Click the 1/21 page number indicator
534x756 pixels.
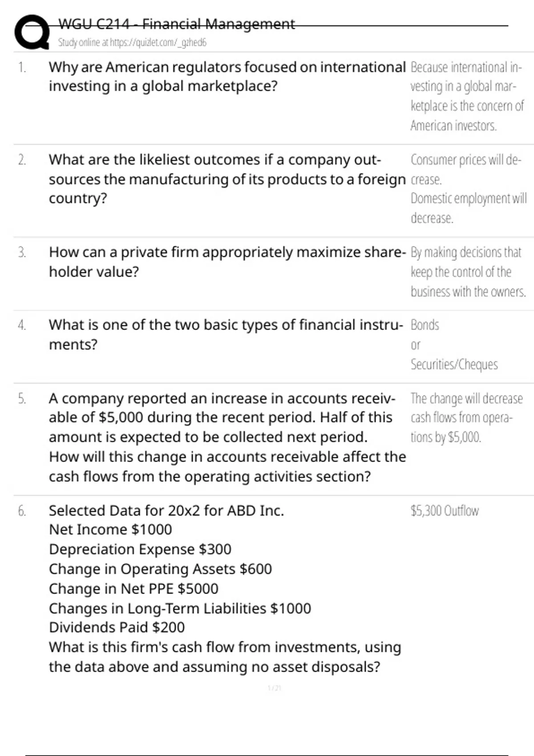[275, 688]
